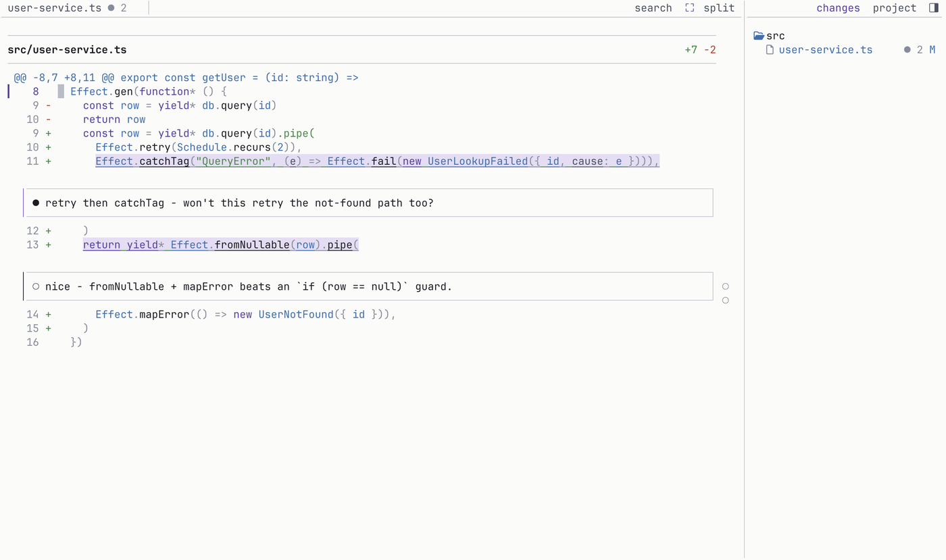946x560 pixels.
Task: Click the removed 'return row' line
Action: click(114, 120)
